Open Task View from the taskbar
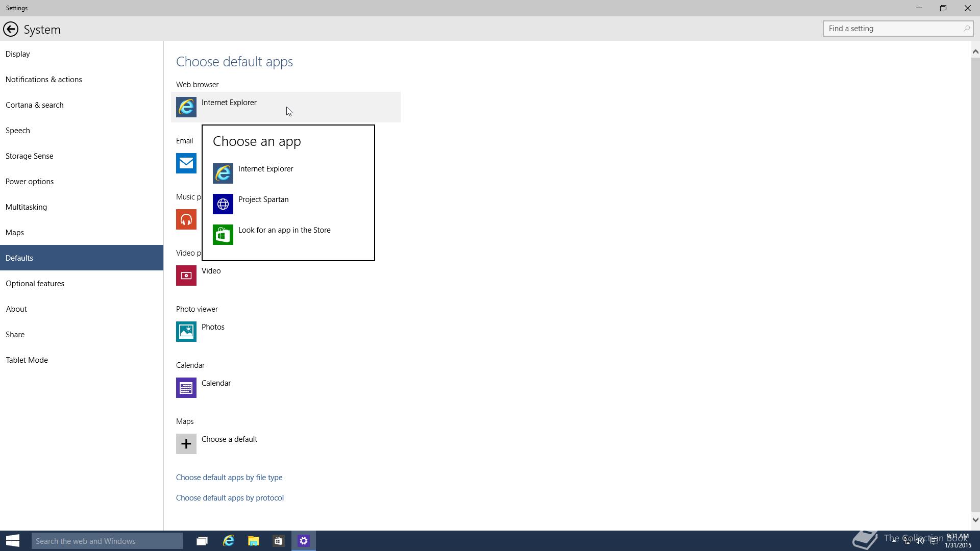Image resolution: width=980 pixels, height=551 pixels. [202, 541]
